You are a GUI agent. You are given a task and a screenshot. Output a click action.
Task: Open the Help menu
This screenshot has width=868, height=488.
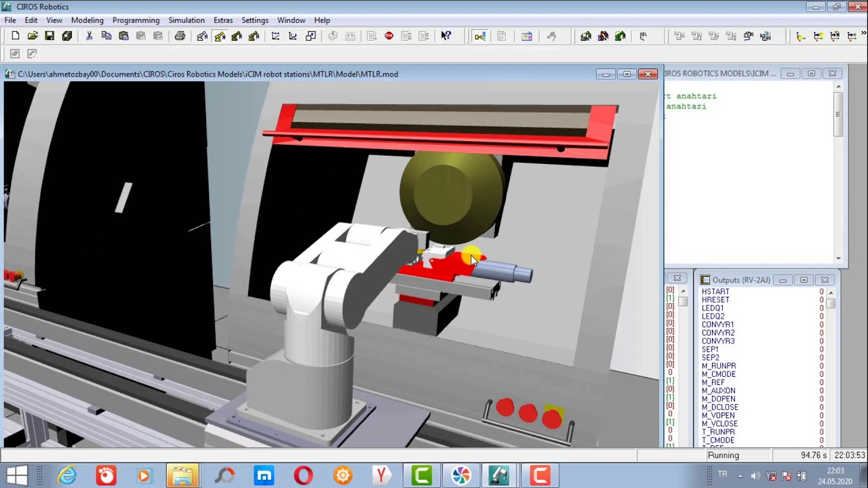pyautogui.click(x=322, y=20)
